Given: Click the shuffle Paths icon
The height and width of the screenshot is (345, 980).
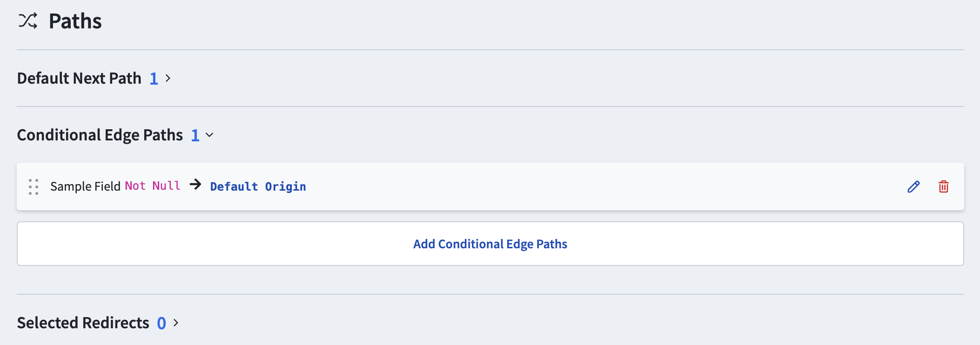Looking at the screenshot, I should coord(28,21).
